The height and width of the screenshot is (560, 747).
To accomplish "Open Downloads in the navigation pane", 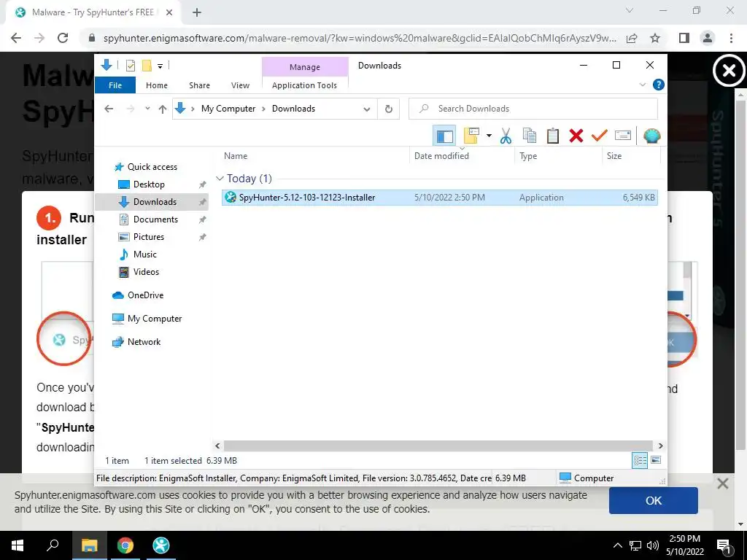I will coord(152,202).
